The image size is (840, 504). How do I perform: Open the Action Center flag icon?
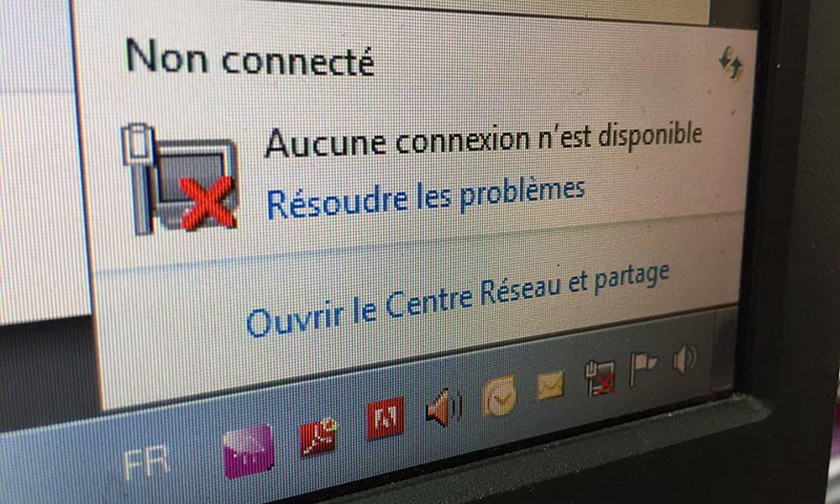point(643,367)
